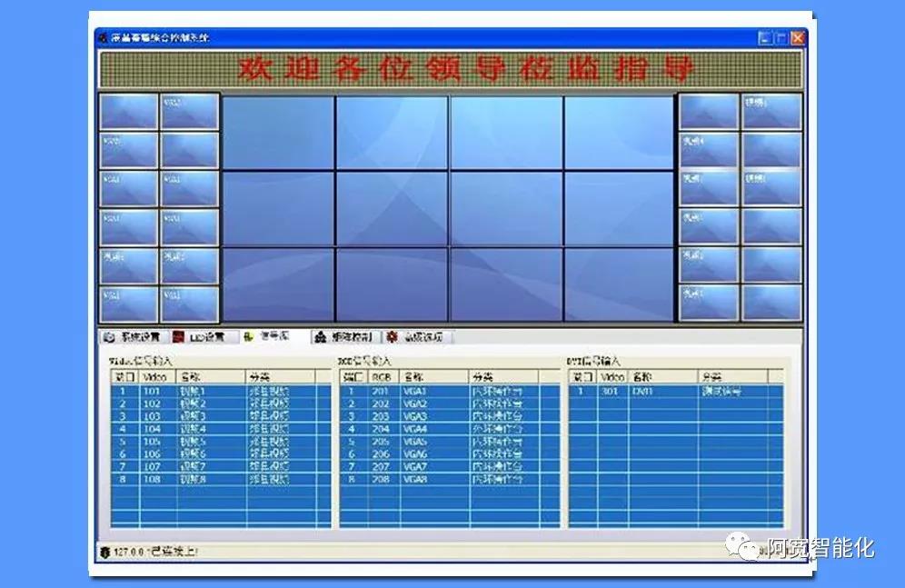Image resolution: width=905 pixels, height=588 pixels.
Task: Click the top-left screen of the video wall
Action: pyautogui.click(x=278, y=133)
